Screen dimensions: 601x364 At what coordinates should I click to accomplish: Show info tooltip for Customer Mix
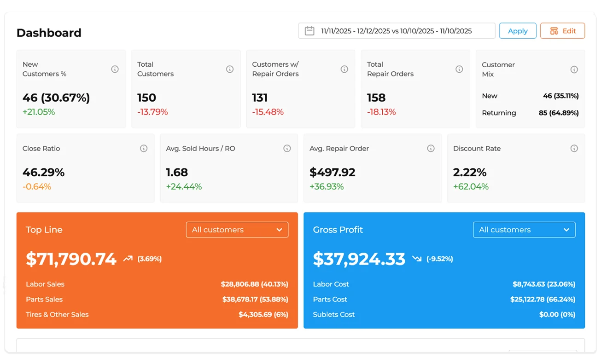coord(574,69)
